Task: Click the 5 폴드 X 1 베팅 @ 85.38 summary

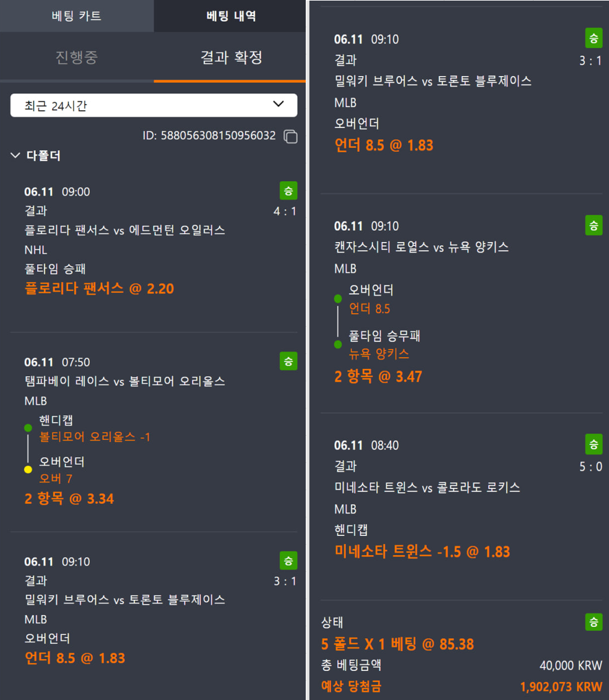Action: 397,644
